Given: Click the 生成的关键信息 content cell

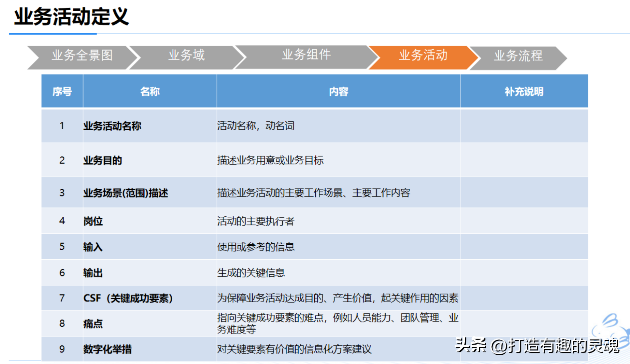Looking at the screenshot, I should pos(338,273).
